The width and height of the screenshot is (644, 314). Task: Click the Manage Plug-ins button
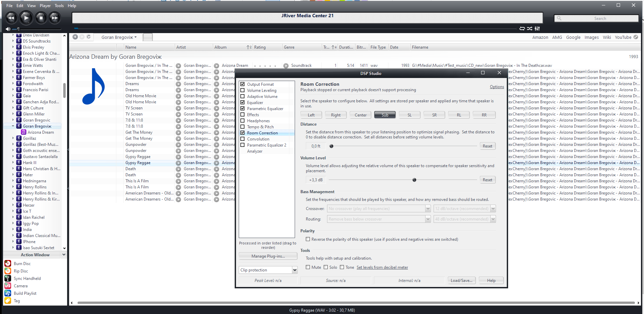268,256
